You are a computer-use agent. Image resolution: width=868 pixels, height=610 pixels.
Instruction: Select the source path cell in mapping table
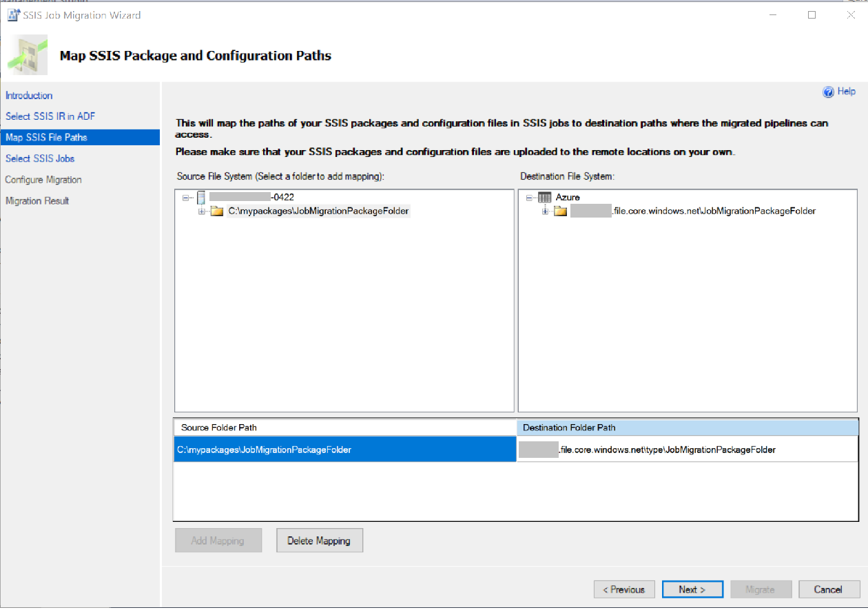pyautogui.click(x=345, y=450)
